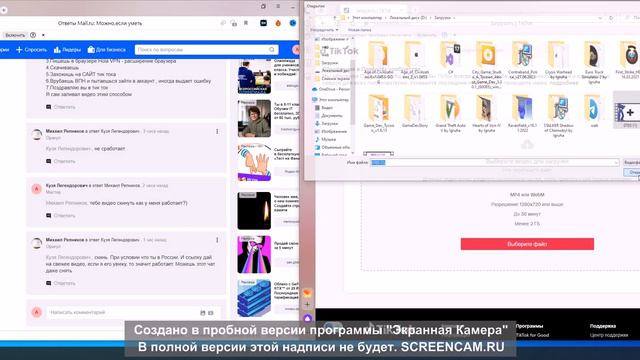The height and width of the screenshot is (360, 640).
Task: Select the highlighted video file thumbnail
Action: point(627,110)
